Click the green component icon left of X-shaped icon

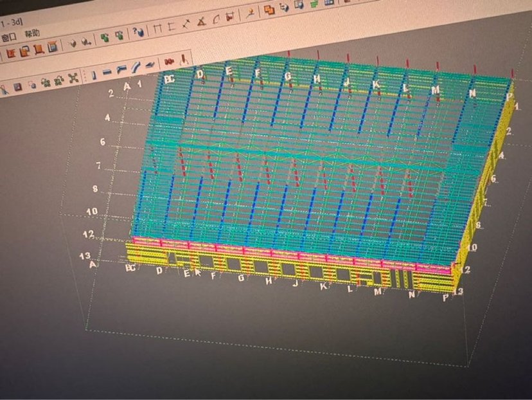point(59,81)
